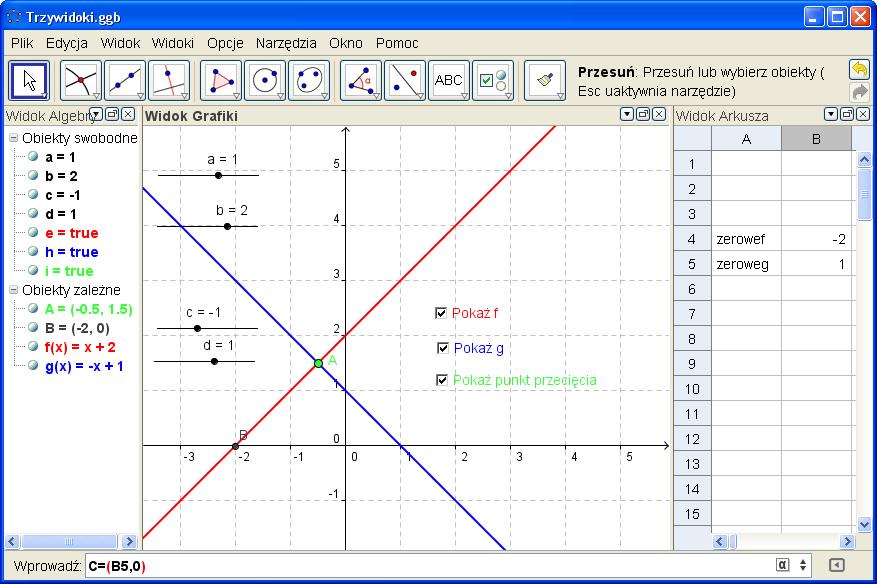Detach Widok Grafiki panel into window

(x=643, y=114)
